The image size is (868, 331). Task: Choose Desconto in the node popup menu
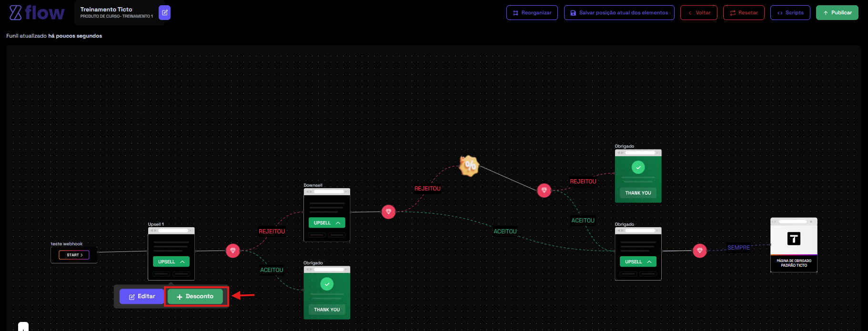coord(195,296)
